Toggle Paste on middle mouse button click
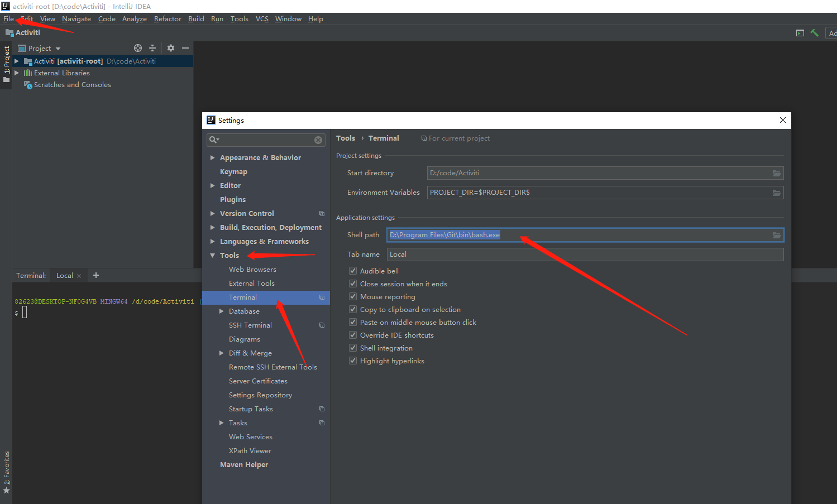This screenshot has height=504, width=837. pos(353,322)
